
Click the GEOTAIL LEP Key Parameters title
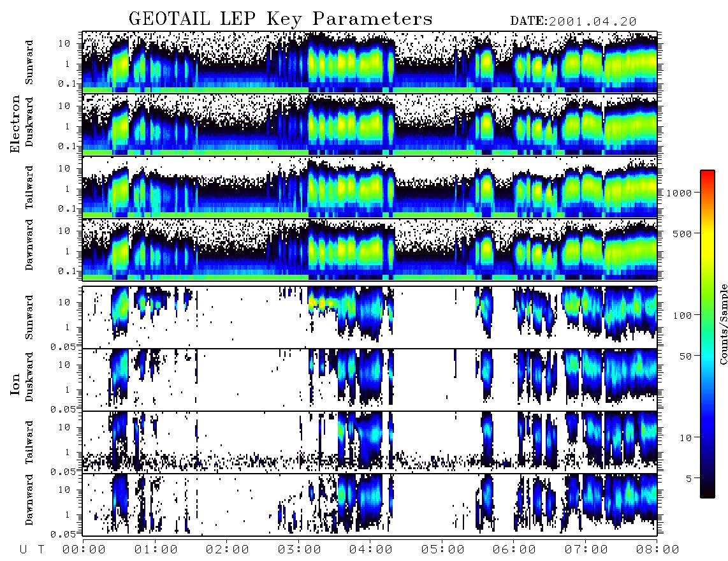click(280, 19)
